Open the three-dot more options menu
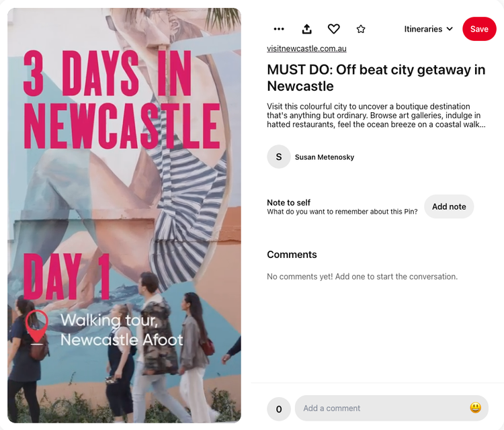This screenshot has width=504, height=430. [279, 30]
